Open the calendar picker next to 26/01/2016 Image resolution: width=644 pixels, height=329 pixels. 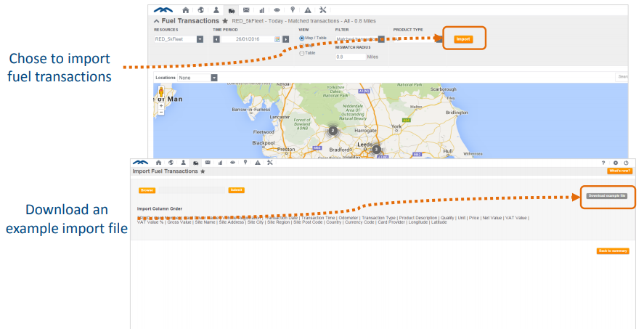point(277,39)
